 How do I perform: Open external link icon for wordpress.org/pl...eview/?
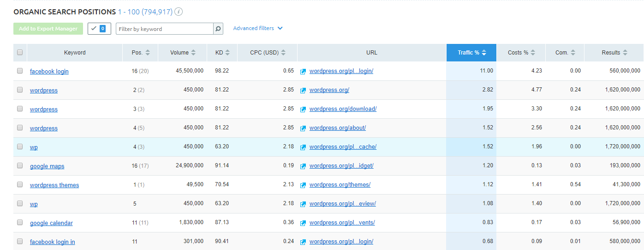[x=303, y=204]
